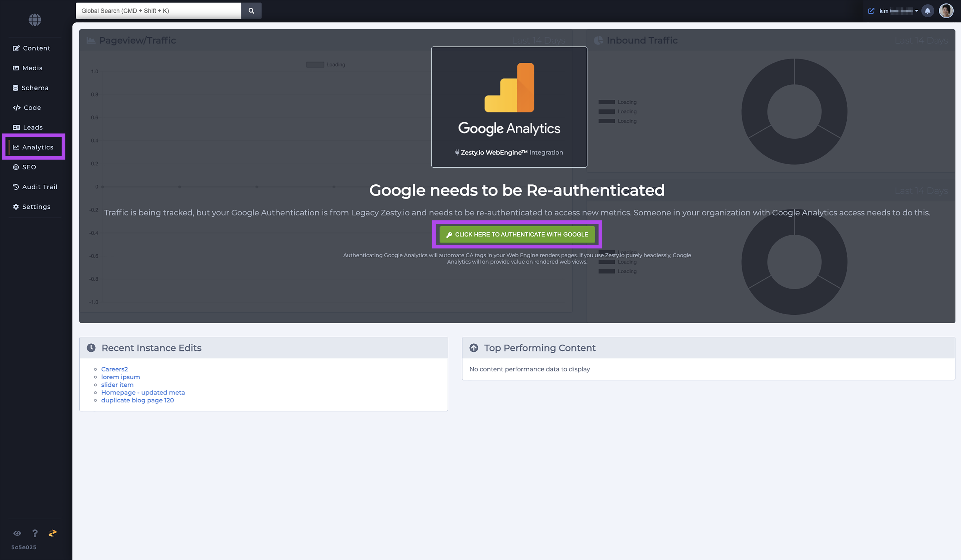
Task: Click the Global Search input field
Action: (158, 11)
